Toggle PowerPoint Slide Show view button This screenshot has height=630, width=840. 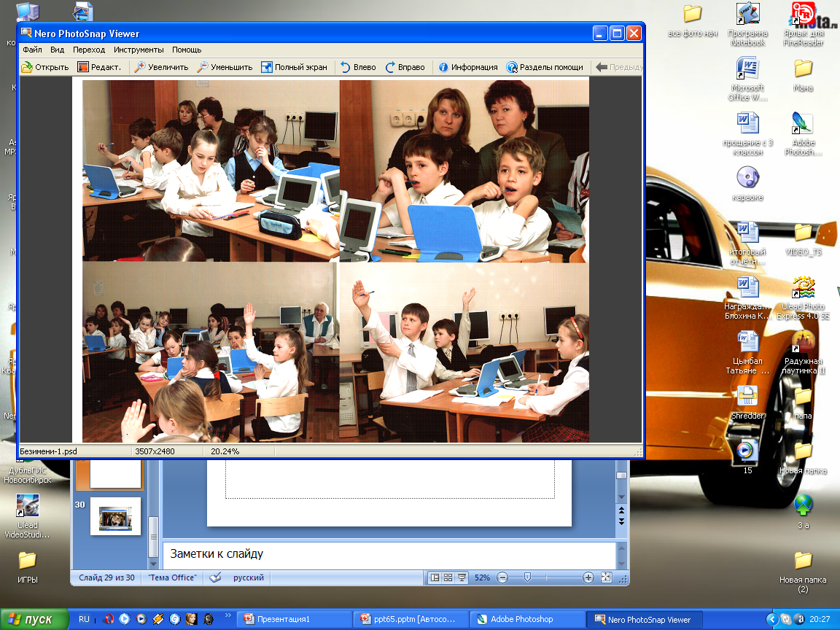(x=462, y=577)
